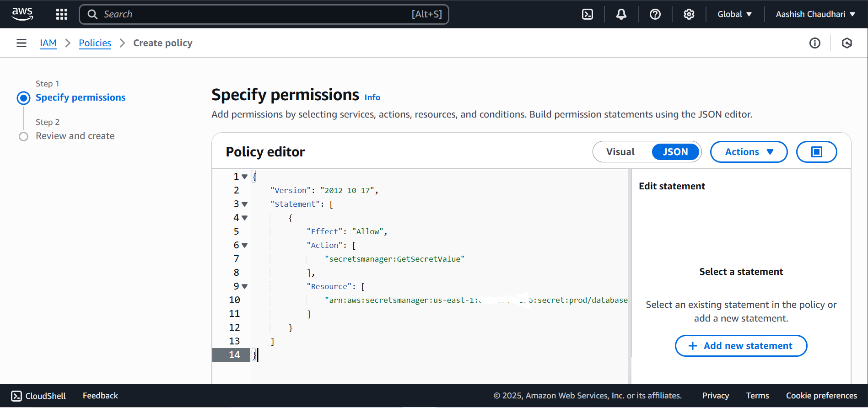The width and height of the screenshot is (868, 408).
Task: Click Cookie preferences in footer
Action: coord(821,396)
